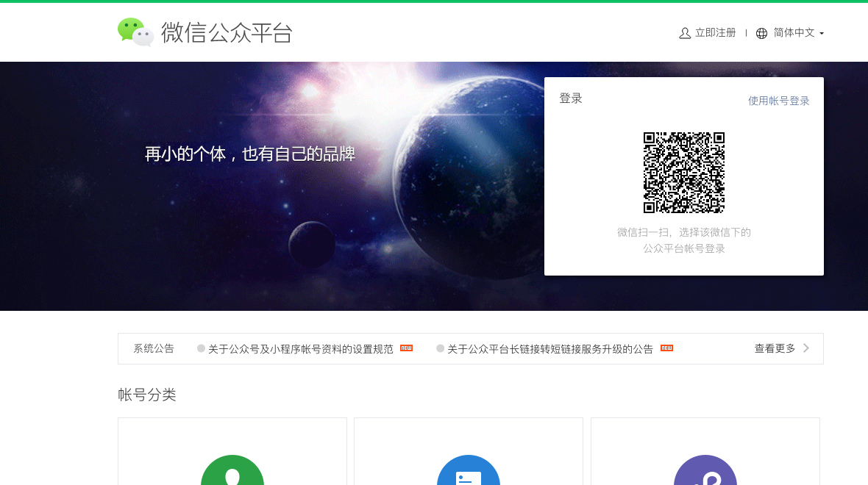Click NEW badge after 短链接服务升级 announcement
This screenshot has height=485, width=868.
(666, 348)
